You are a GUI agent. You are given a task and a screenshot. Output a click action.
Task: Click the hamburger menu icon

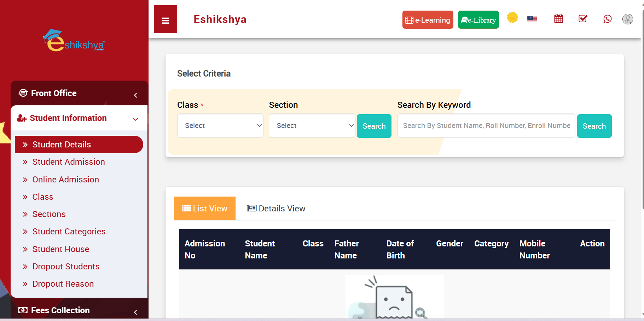pos(165,20)
